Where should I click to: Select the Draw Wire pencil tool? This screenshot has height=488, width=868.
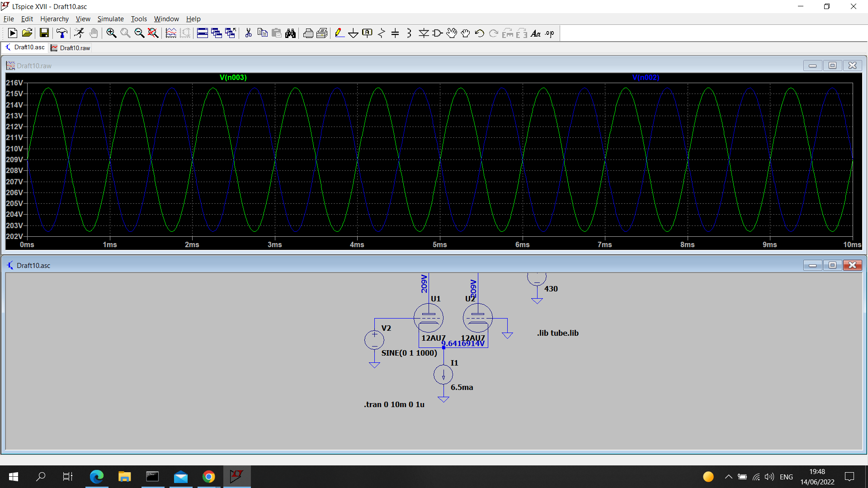coord(340,33)
